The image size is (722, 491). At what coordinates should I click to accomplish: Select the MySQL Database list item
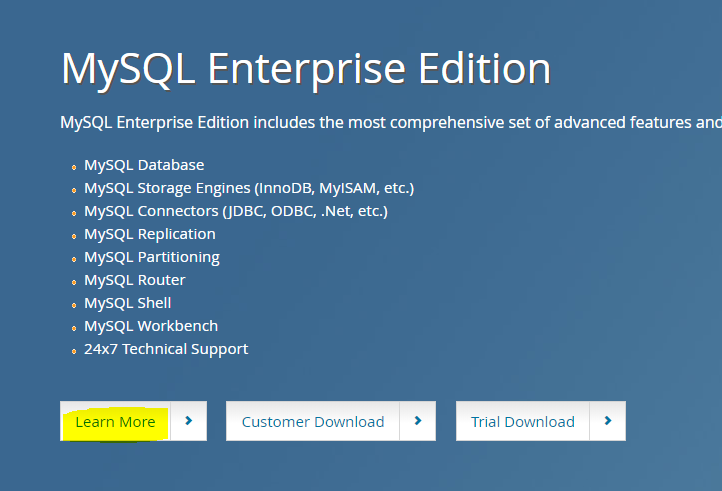pyautogui.click(x=144, y=165)
